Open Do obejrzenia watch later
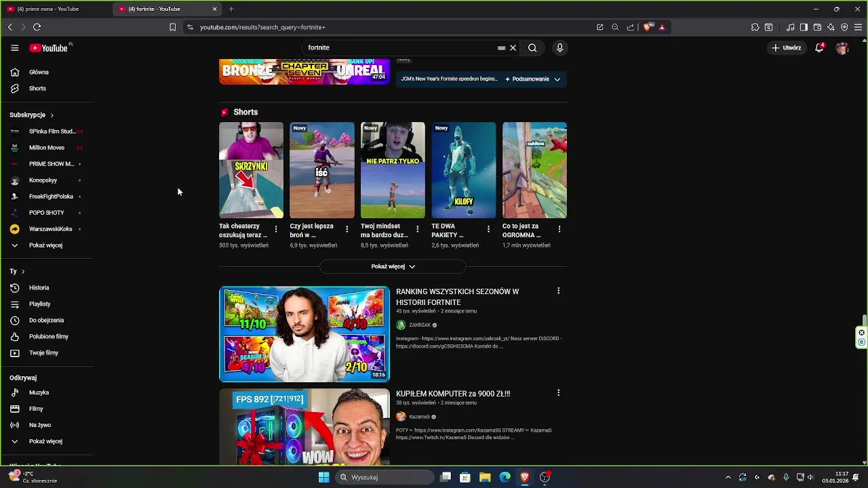The width and height of the screenshot is (868, 488). click(x=47, y=320)
